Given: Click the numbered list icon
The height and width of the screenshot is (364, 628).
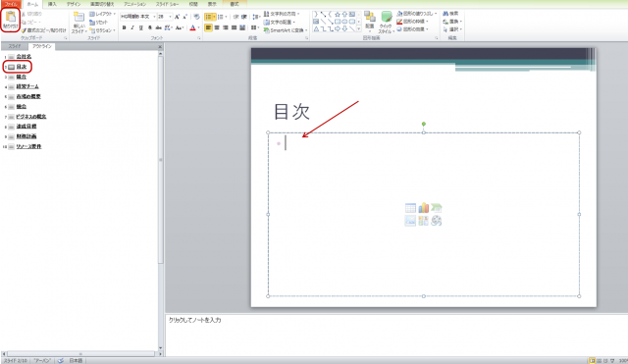Looking at the screenshot, I should 220,17.
